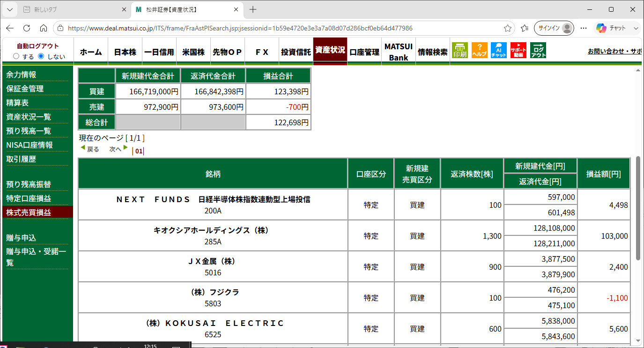Add this page to favorites with the star
The image size is (644, 348).
pyautogui.click(x=508, y=28)
